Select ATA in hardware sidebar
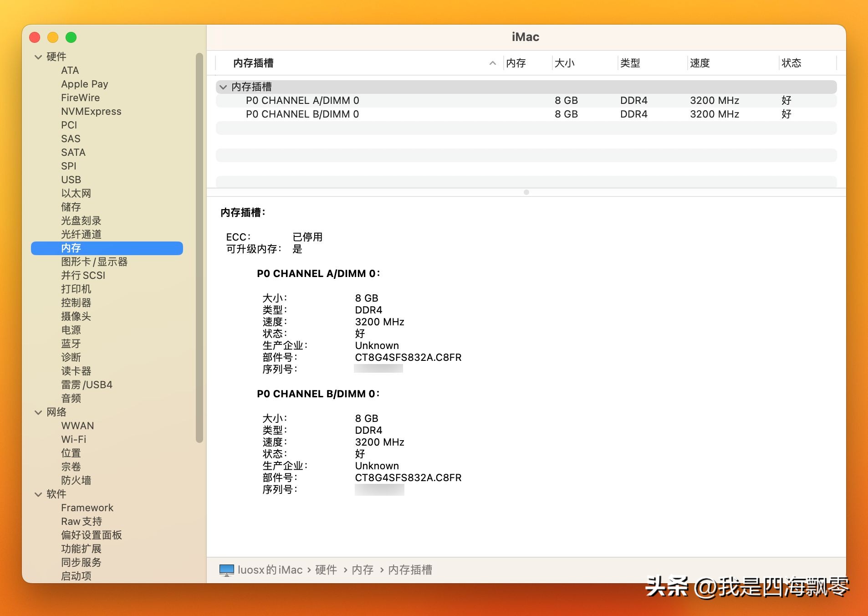 pyautogui.click(x=69, y=70)
